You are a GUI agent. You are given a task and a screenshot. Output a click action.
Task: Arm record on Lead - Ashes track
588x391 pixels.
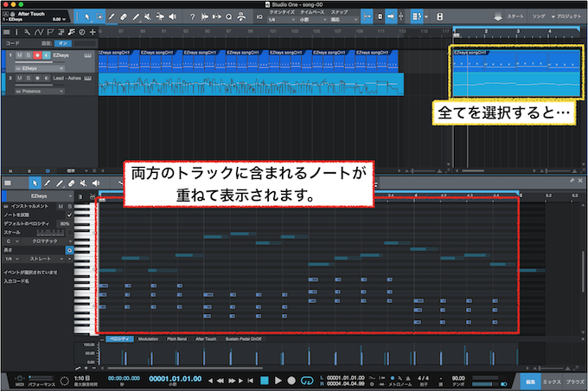tap(37, 78)
